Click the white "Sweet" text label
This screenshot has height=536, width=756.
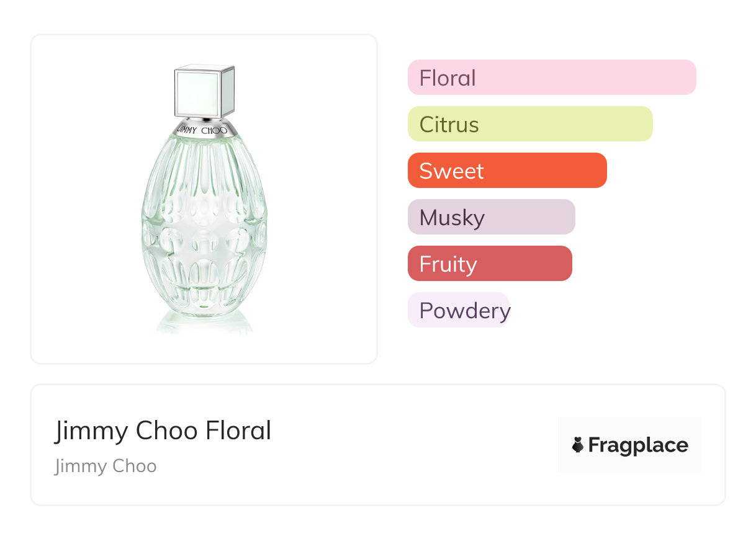click(x=451, y=171)
